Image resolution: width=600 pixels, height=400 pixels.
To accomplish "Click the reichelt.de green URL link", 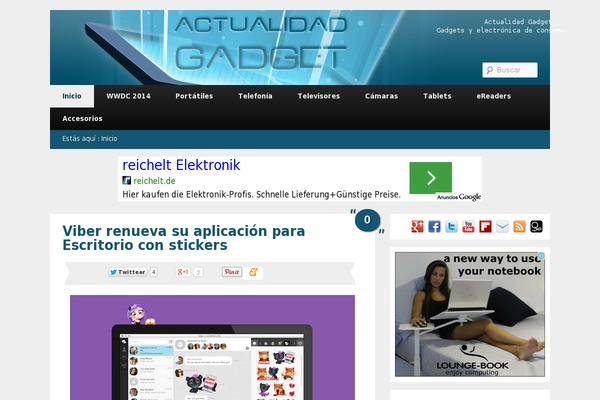I will [x=154, y=181].
